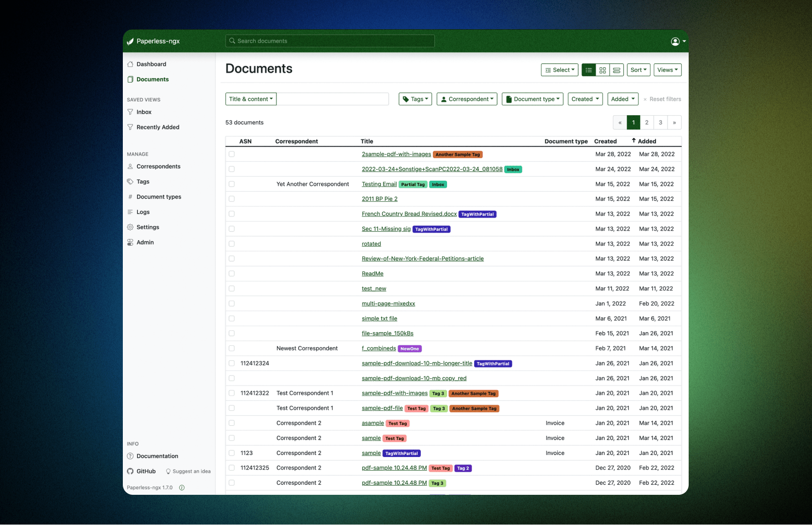This screenshot has width=812, height=525.
Task: Tick checkbox for 2011 BP Pie 2 row
Action: (232, 199)
